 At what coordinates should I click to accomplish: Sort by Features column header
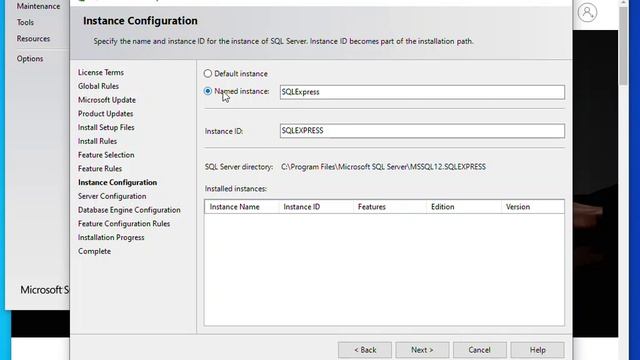pos(390,207)
